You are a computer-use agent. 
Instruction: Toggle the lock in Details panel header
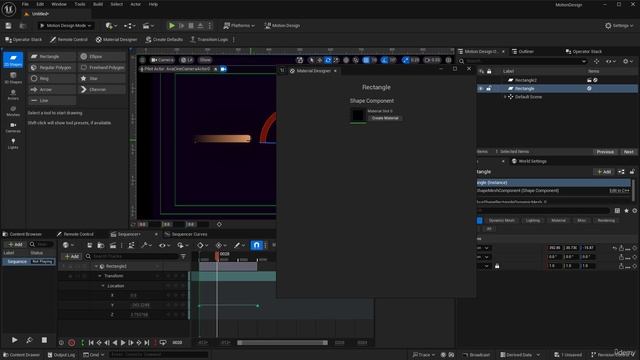(x=632, y=172)
